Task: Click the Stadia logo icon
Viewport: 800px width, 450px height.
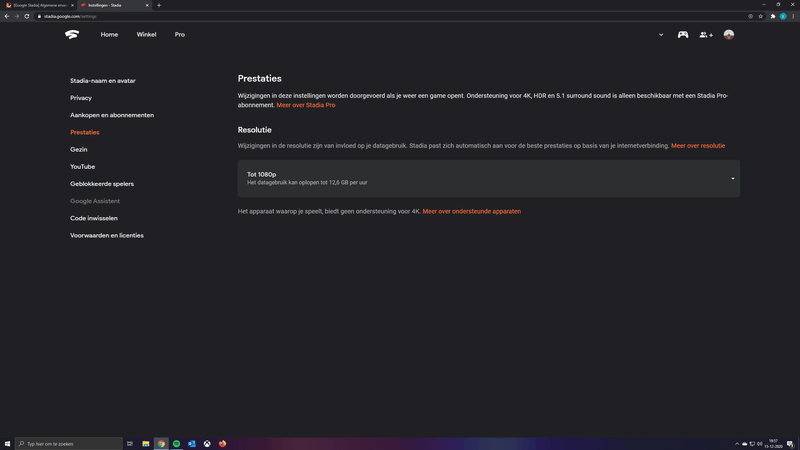Action: pyautogui.click(x=72, y=35)
